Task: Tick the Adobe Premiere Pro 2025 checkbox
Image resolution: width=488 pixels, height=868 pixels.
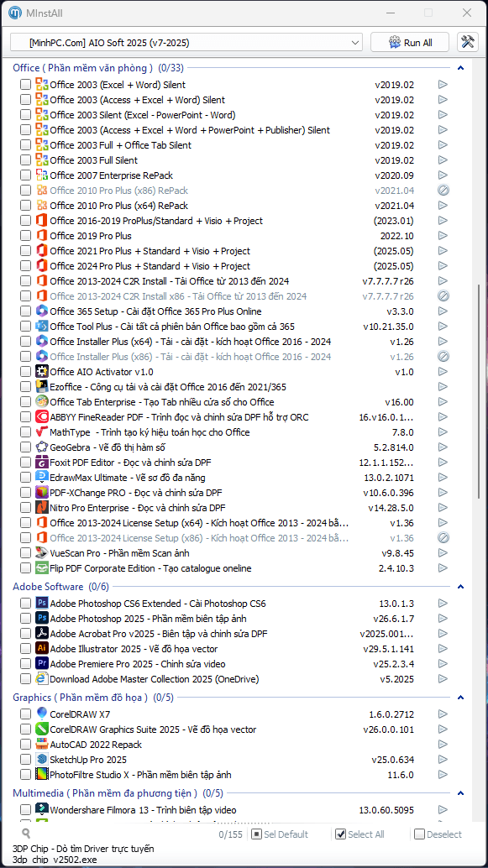Action: pos(25,664)
